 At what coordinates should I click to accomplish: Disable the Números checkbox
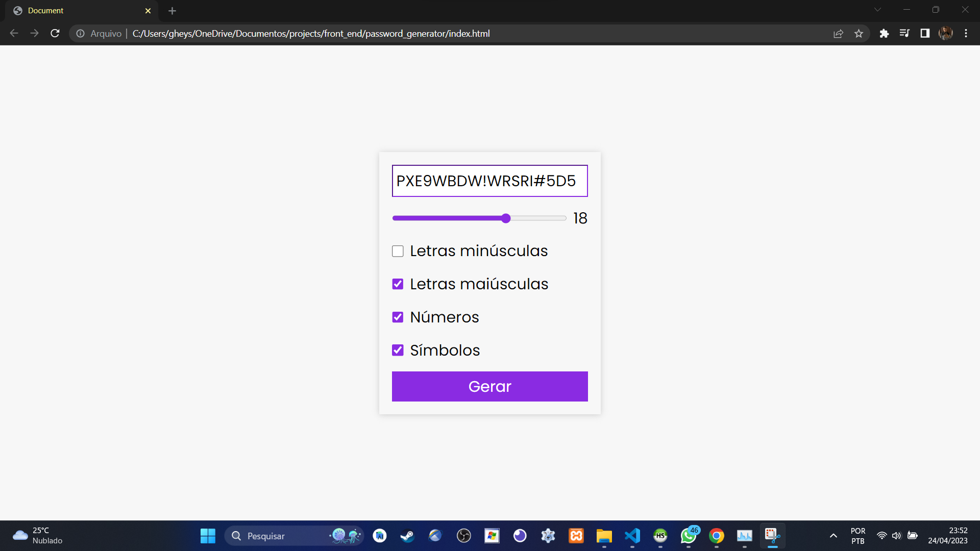(398, 317)
